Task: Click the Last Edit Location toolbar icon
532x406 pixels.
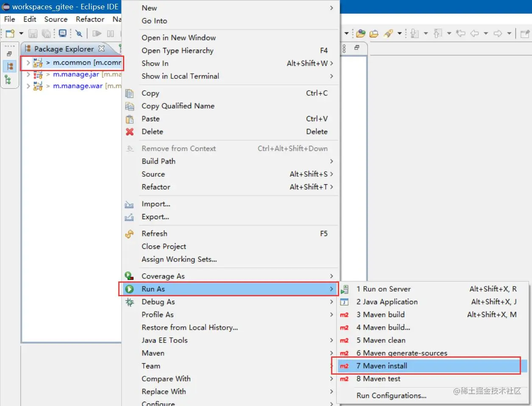Action: (461, 33)
